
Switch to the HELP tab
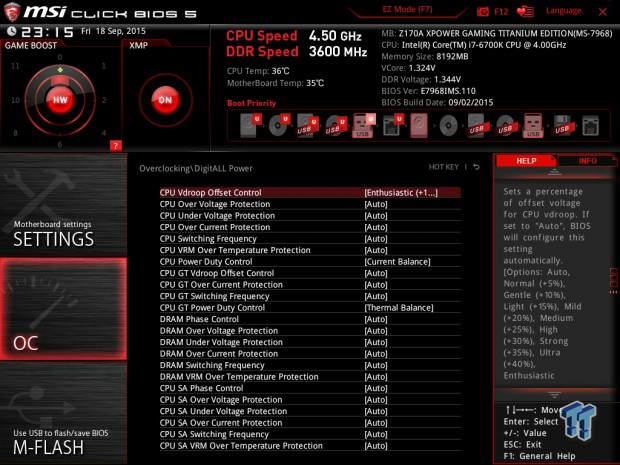[526, 161]
